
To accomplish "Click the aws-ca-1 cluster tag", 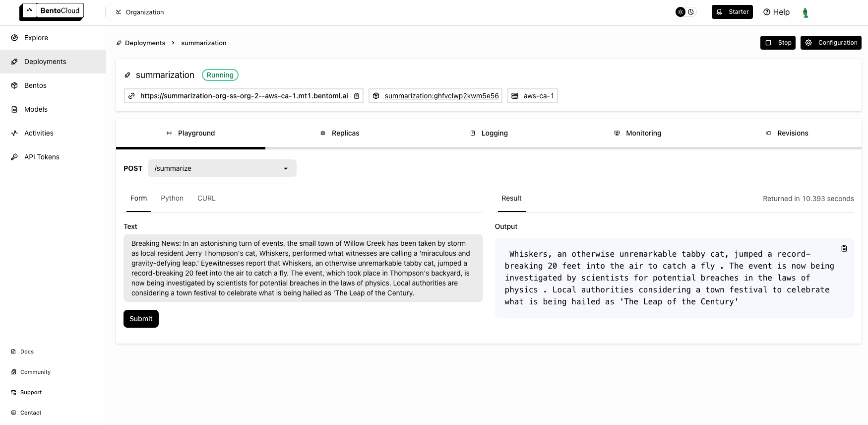I will pos(533,96).
